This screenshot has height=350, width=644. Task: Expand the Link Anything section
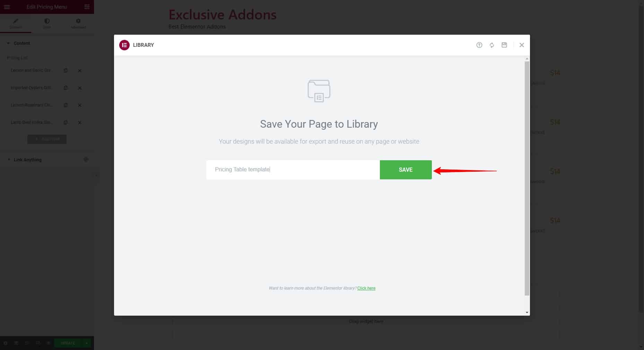[x=47, y=160]
